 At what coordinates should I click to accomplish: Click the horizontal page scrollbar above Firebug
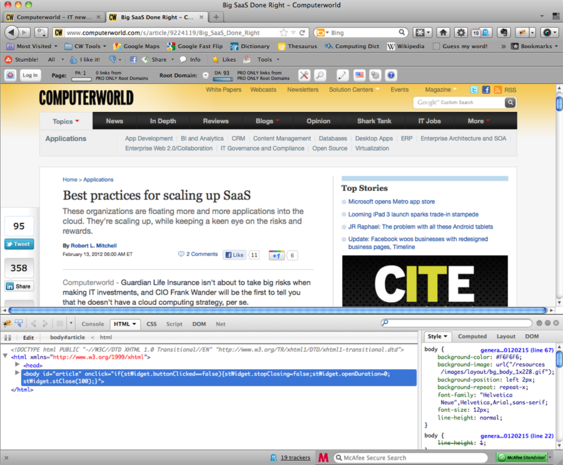(x=278, y=310)
